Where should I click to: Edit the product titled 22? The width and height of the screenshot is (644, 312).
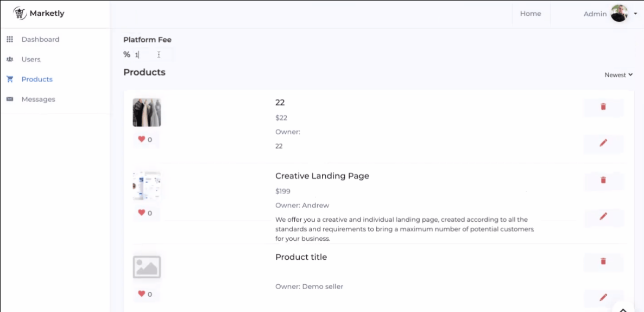click(603, 143)
